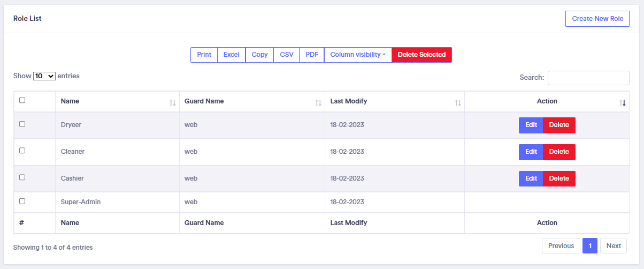The width and height of the screenshot is (644, 269).
Task: Edit the Cashier role
Action: 531,178
